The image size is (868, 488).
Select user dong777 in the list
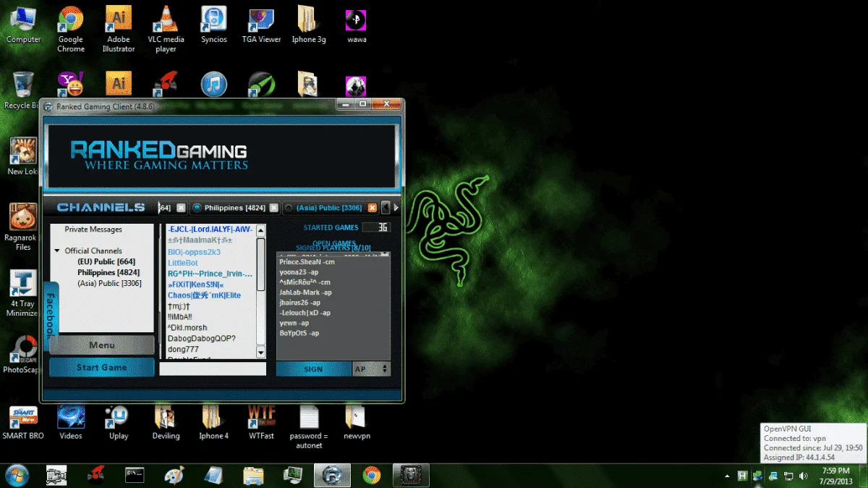(182, 350)
